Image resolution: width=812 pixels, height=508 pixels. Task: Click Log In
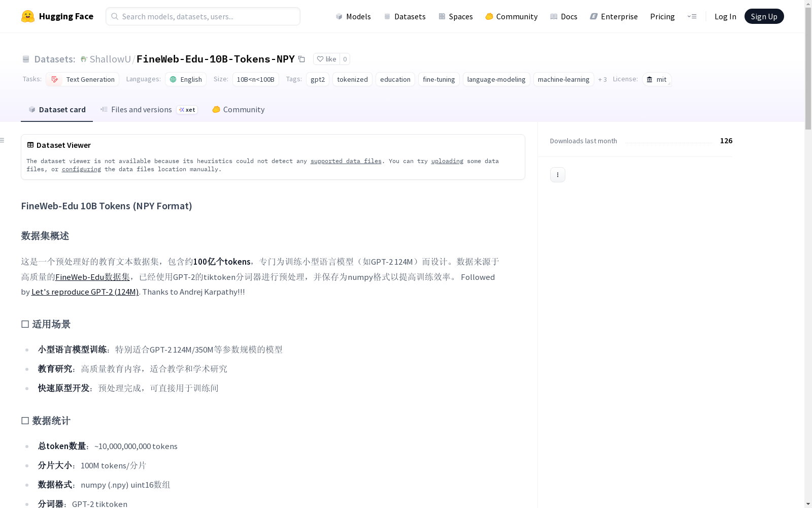point(725,16)
